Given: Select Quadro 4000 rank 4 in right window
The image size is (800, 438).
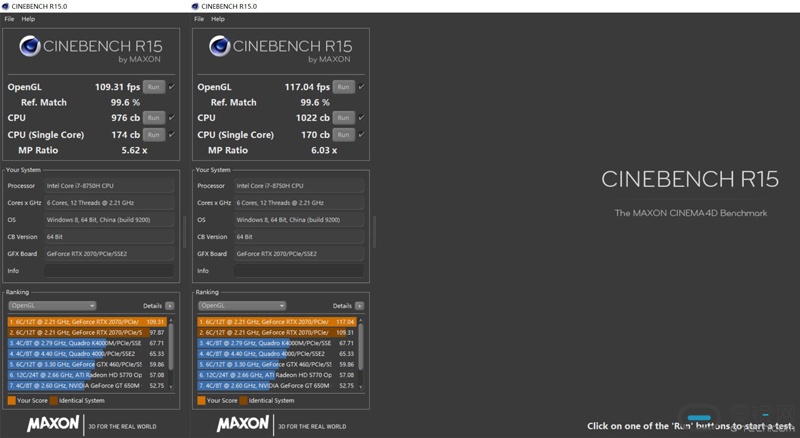Looking at the screenshot, I should click(x=277, y=354).
